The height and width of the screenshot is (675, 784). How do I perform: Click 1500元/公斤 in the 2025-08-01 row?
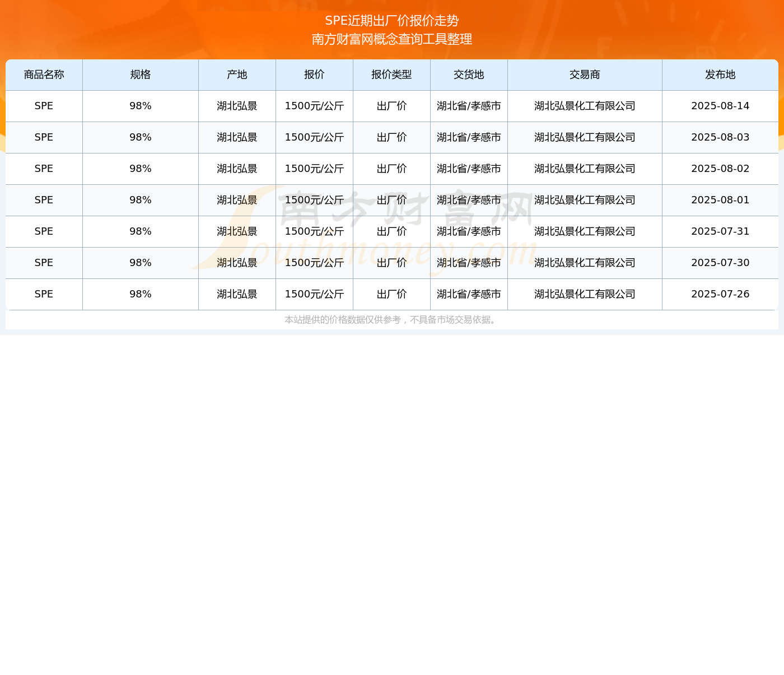[x=314, y=200]
